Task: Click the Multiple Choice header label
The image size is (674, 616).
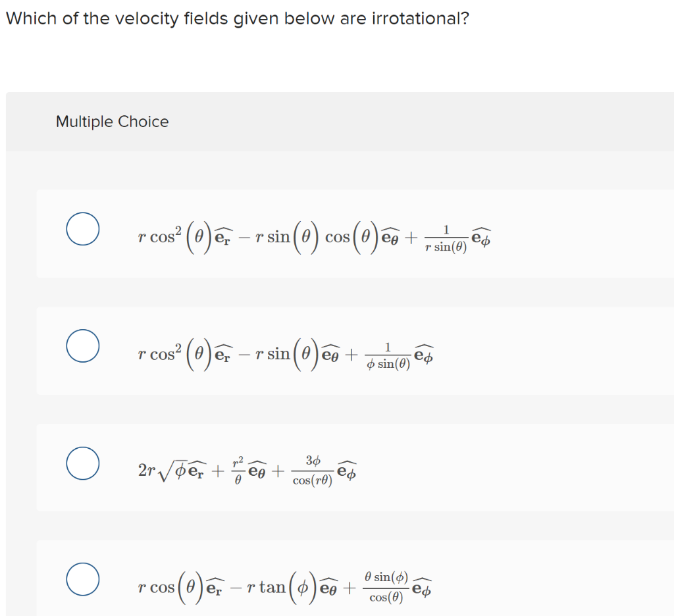Action: [112, 121]
